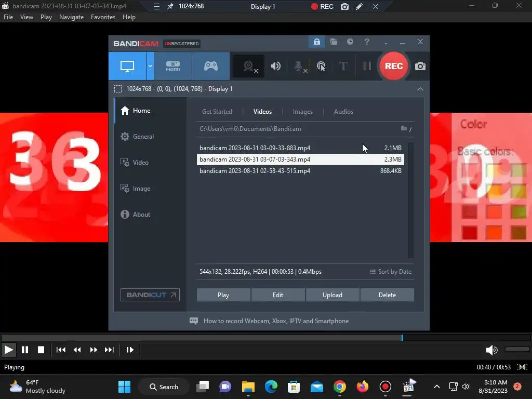The width and height of the screenshot is (532, 399).
Task: Click pencil draw icon in top recording bar
Action: pos(360,6)
